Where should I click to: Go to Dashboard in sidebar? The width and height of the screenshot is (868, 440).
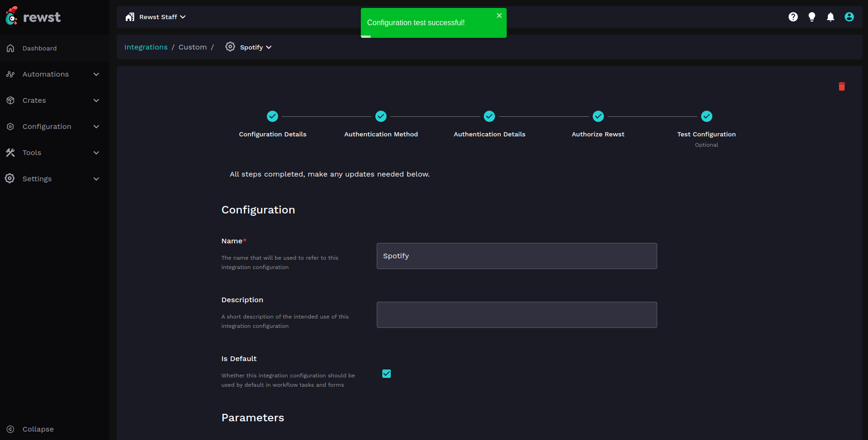click(x=39, y=48)
